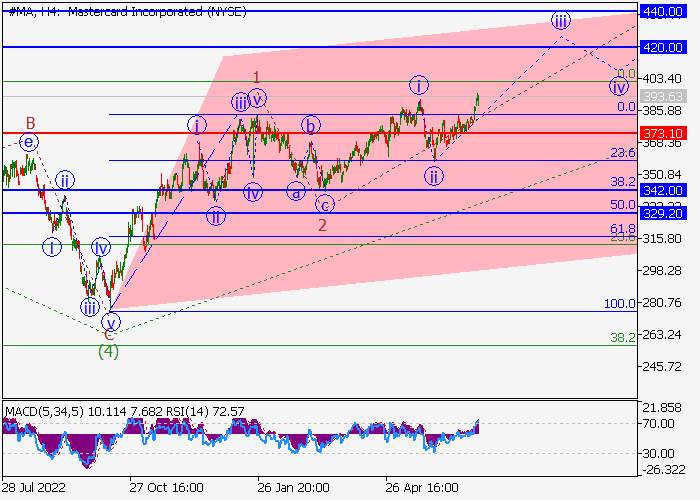The width and height of the screenshot is (700, 500).
Task: Select the 440.00 price level label
Action: tap(662, 12)
